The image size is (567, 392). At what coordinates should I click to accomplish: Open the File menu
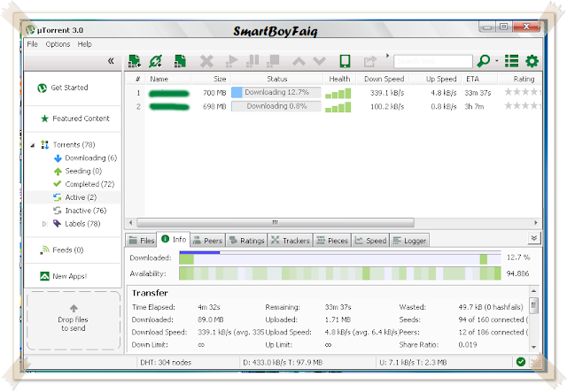click(x=32, y=44)
